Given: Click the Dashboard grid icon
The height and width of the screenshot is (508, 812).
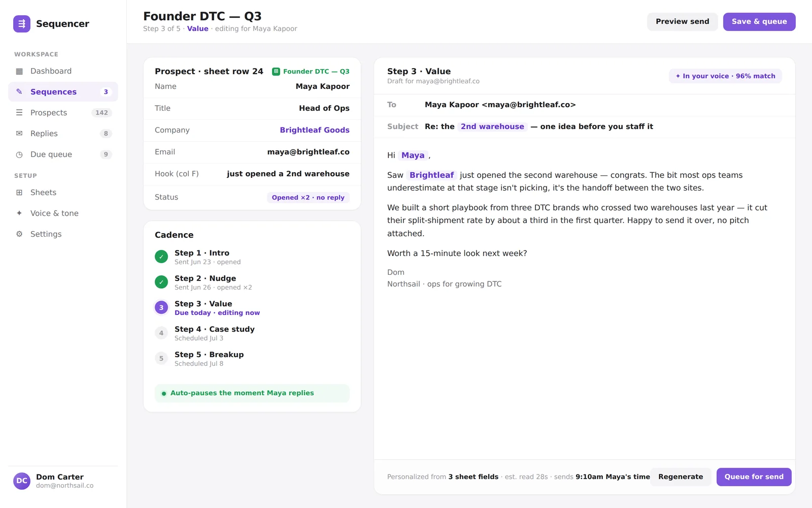Looking at the screenshot, I should click(x=19, y=71).
